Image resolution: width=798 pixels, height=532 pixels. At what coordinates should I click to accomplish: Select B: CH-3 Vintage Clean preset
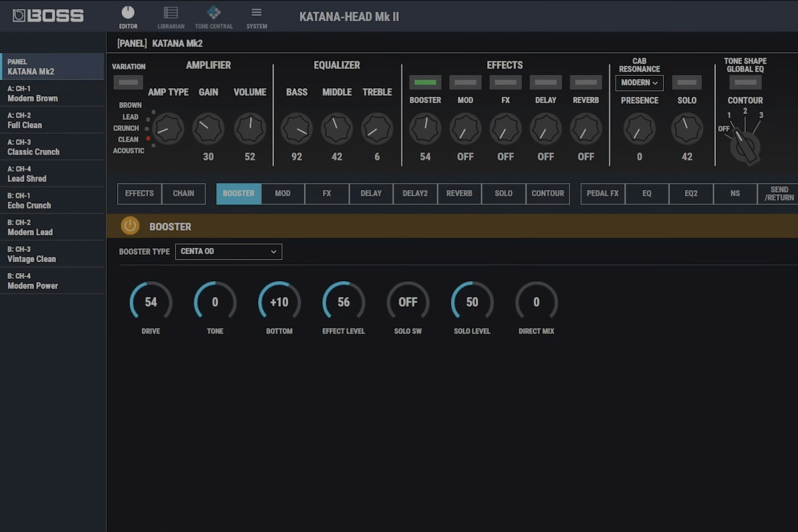[x=52, y=254]
